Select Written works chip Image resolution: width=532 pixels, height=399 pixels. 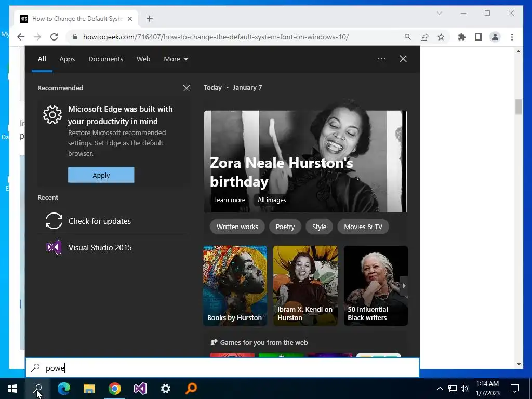click(x=237, y=227)
